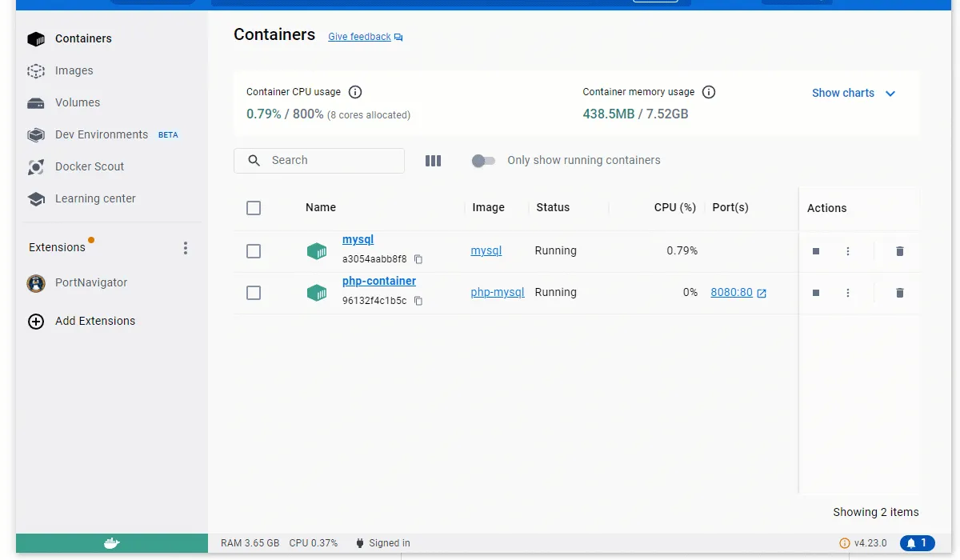The width and height of the screenshot is (960, 560).
Task: Click the Images icon in the sidebar
Action: tap(36, 70)
